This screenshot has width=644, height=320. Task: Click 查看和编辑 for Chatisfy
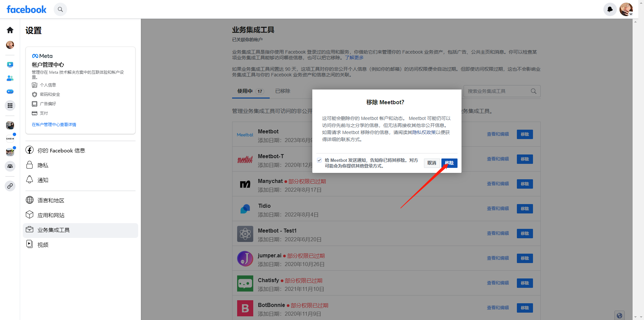498,283
